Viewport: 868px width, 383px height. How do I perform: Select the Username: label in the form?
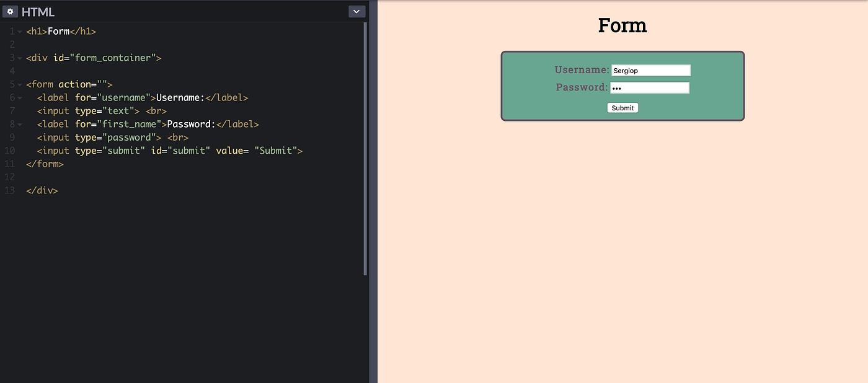[580, 69]
